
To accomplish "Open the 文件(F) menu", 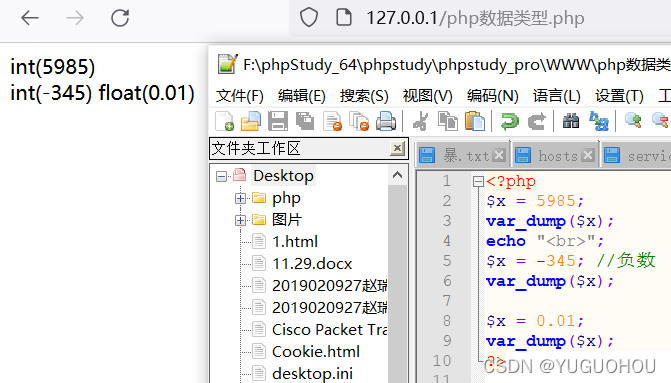I will pyautogui.click(x=239, y=96).
